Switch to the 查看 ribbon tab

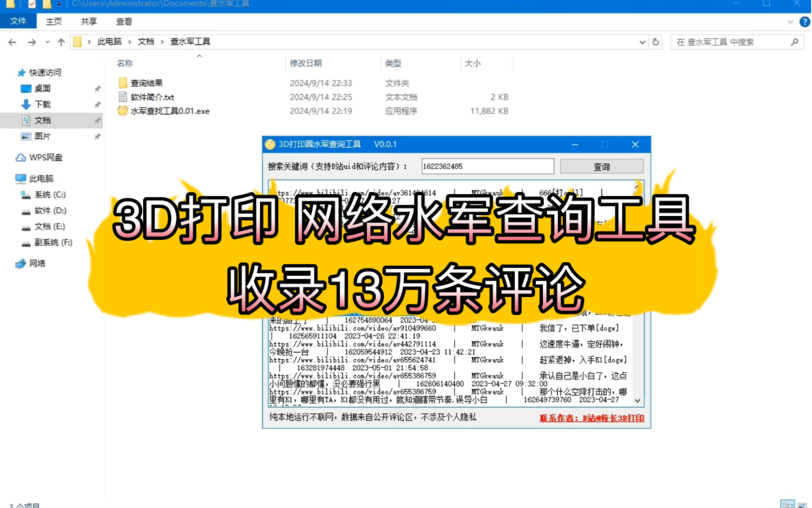124,21
